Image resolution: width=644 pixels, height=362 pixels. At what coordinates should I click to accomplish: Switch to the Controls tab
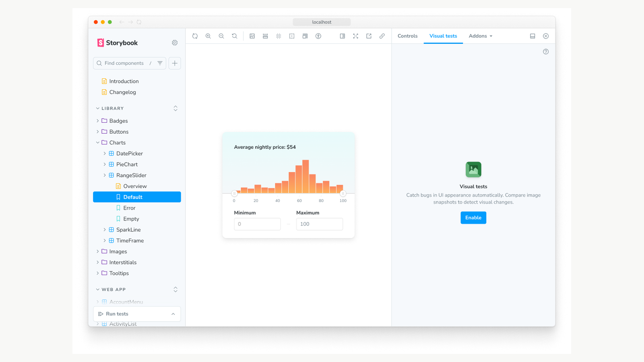click(x=407, y=36)
